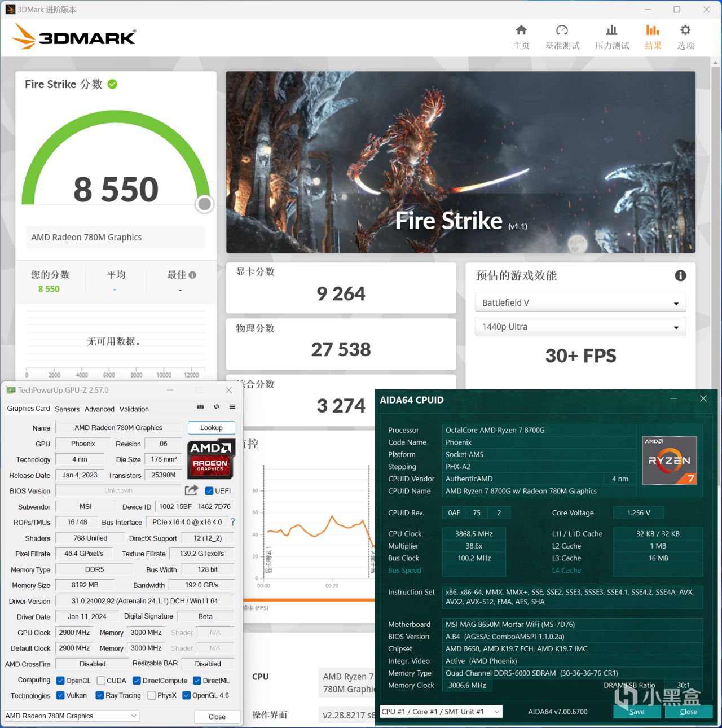Toggle the Ray Tracing checkbox
Screen dimensions: 722x728
pos(100,695)
